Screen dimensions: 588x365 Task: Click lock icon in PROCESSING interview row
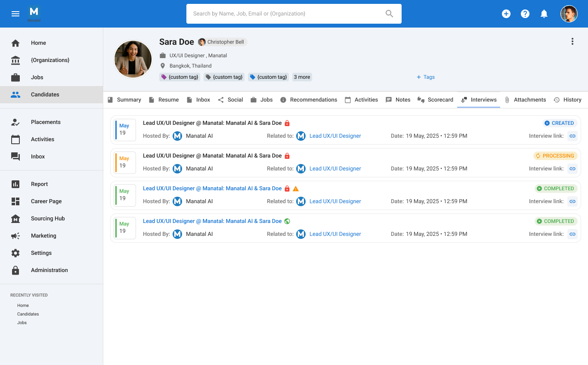tap(287, 156)
